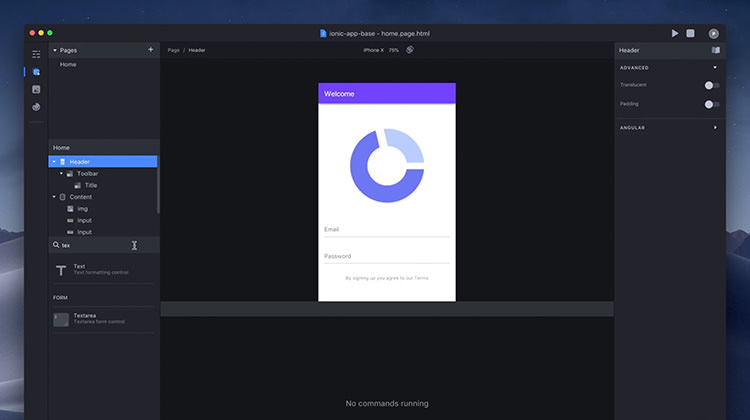This screenshot has height=420, width=750.
Task: Expand the Angular section
Action: click(x=714, y=128)
